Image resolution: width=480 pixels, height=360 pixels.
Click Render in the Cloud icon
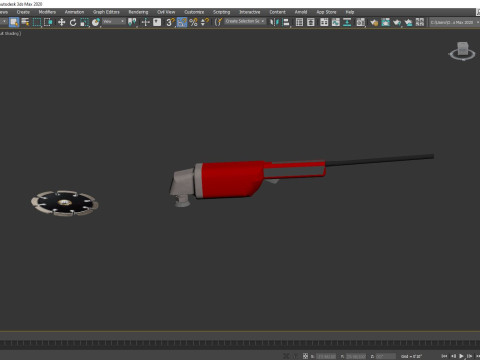point(408,22)
